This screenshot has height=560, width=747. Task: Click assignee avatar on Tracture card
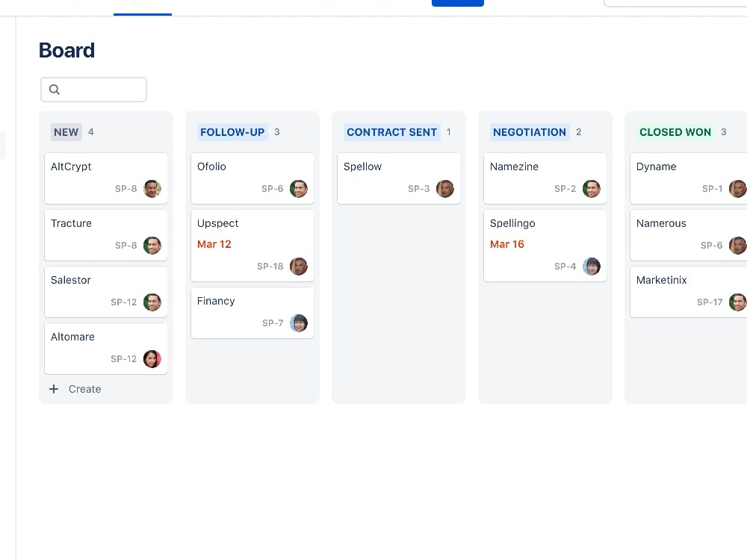pos(152,245)
